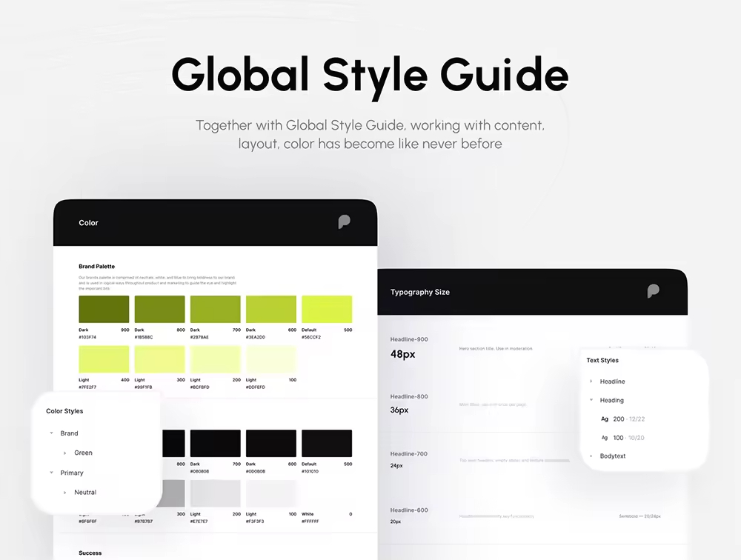Click the logo icon in the Color header
Viewport: 741px width, 560px height.
coord(344,222)
